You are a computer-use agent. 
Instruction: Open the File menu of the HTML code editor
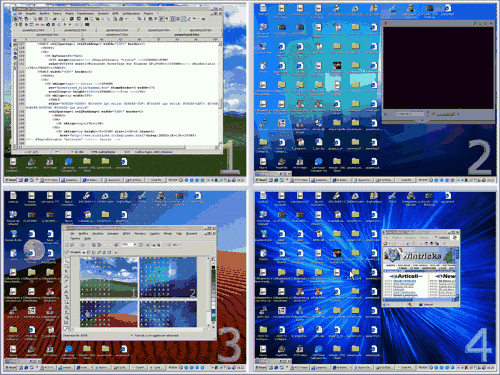tap(21, 14)
